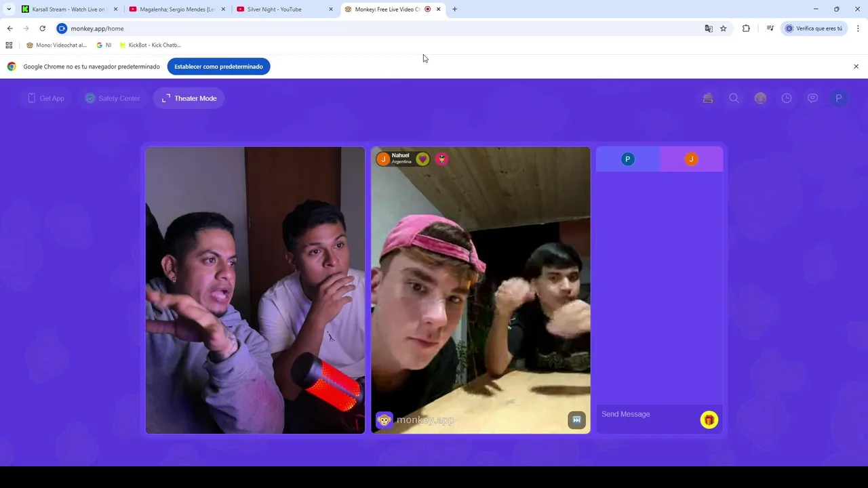Open the media controls icon in toolbar

tap(770, 28)
